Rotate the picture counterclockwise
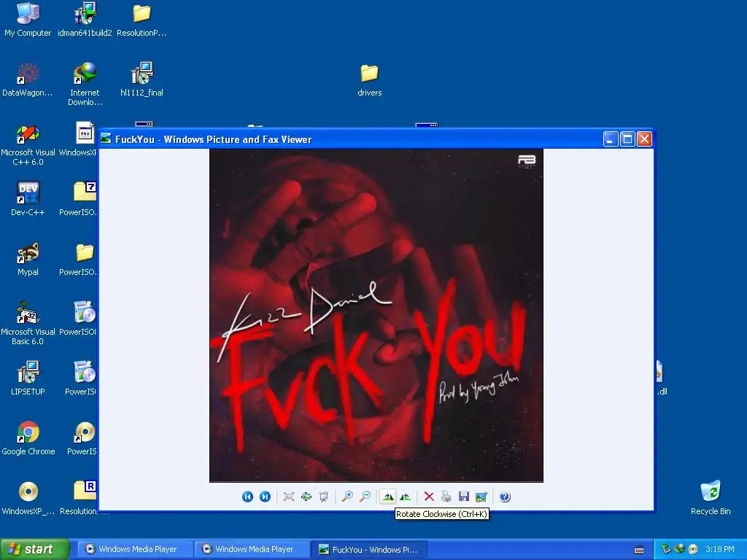The width and height of the screenshot is (747, 560). (406, 497)
